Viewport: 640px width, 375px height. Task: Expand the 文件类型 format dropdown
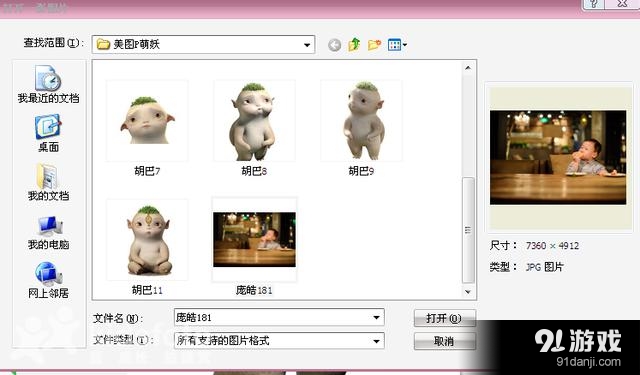(x=376, y=341)
